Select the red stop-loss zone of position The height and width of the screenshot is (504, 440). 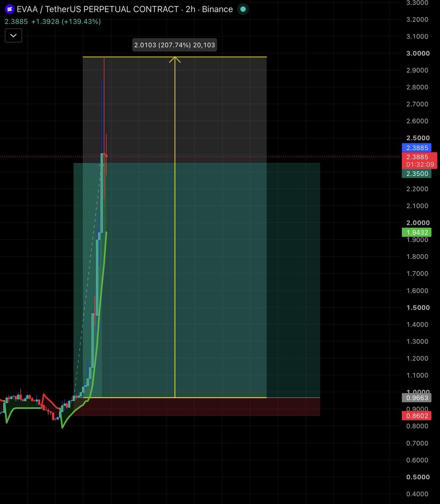click(196, 407)
